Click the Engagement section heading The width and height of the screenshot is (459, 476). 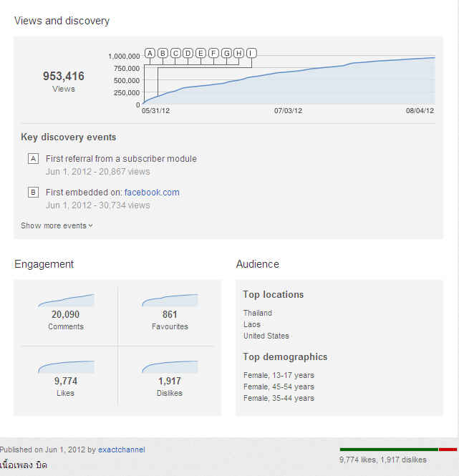coord(44,264)
